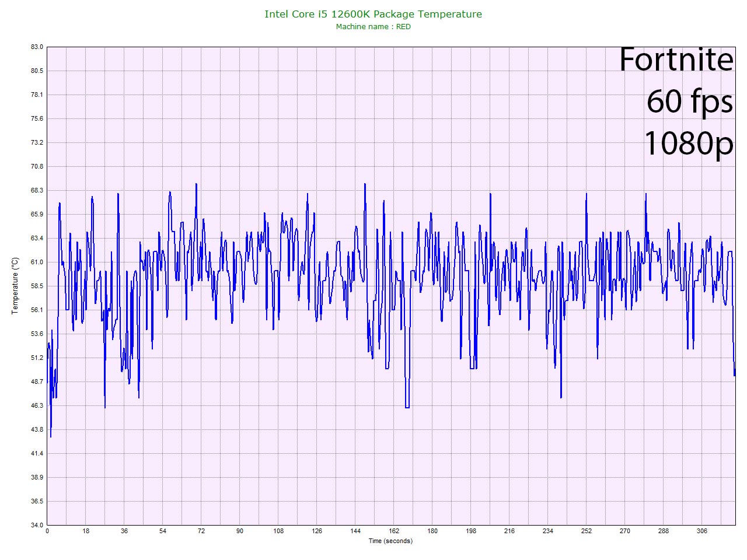Image resolution: width=747 pixels, height=560 pixels.
Task: Click the 162 second time axis mark
Action: tap(394, 531)
